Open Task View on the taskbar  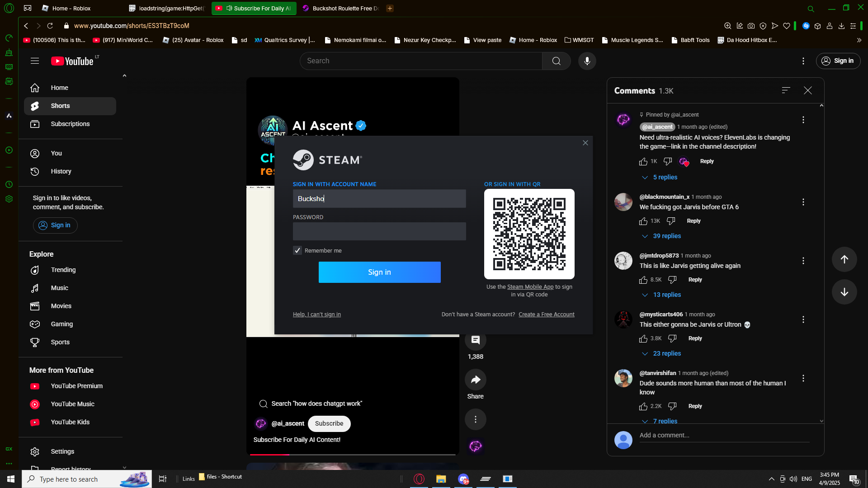[163, 479]
